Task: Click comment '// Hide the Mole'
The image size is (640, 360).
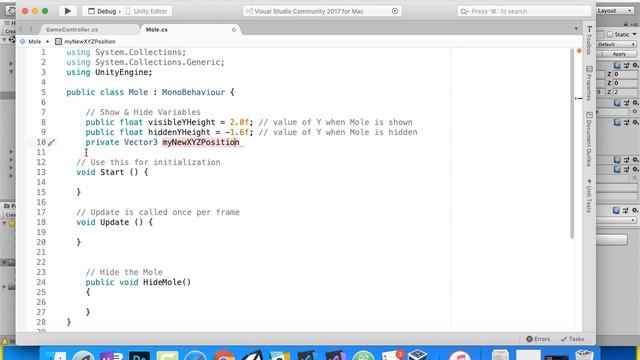Action: (124, 272)
